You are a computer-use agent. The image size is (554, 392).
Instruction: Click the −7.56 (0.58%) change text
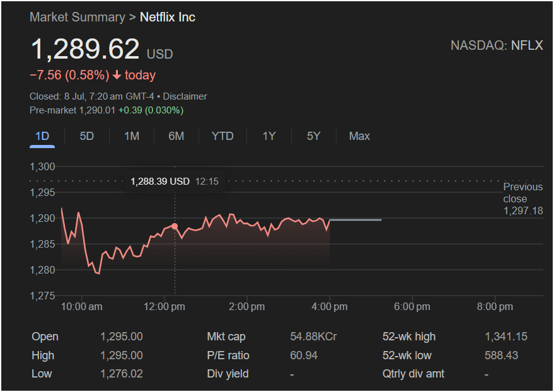point(69,75)
